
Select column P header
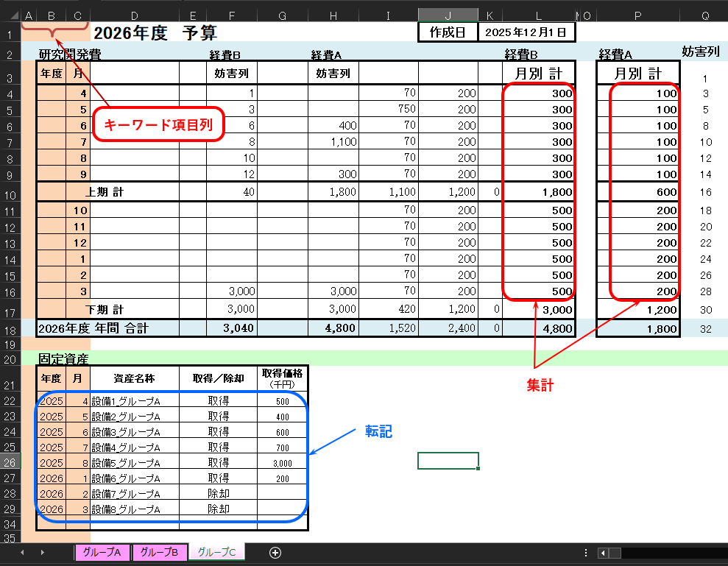tap(638, 15)
